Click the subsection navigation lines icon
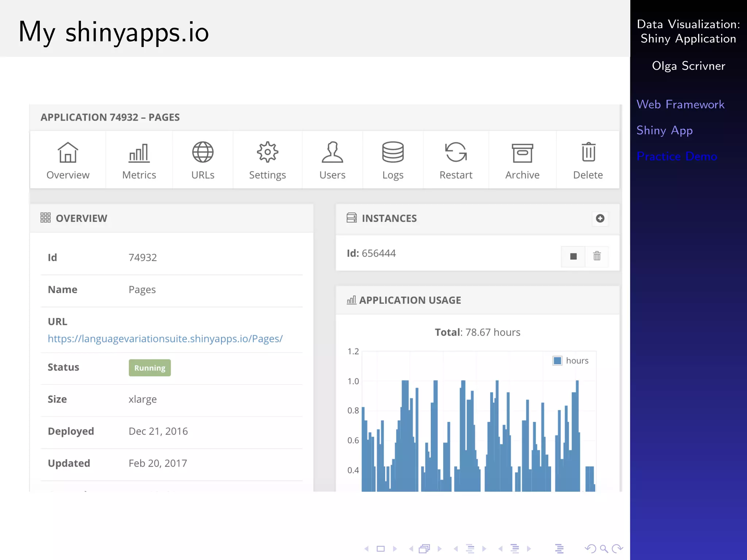The height and width of the screenshot is (560, 747). 470,549
